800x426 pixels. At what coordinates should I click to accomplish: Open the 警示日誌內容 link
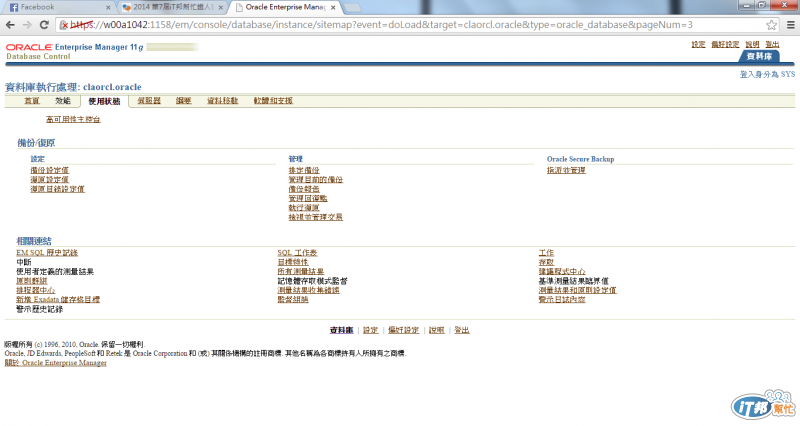point(562,299)
